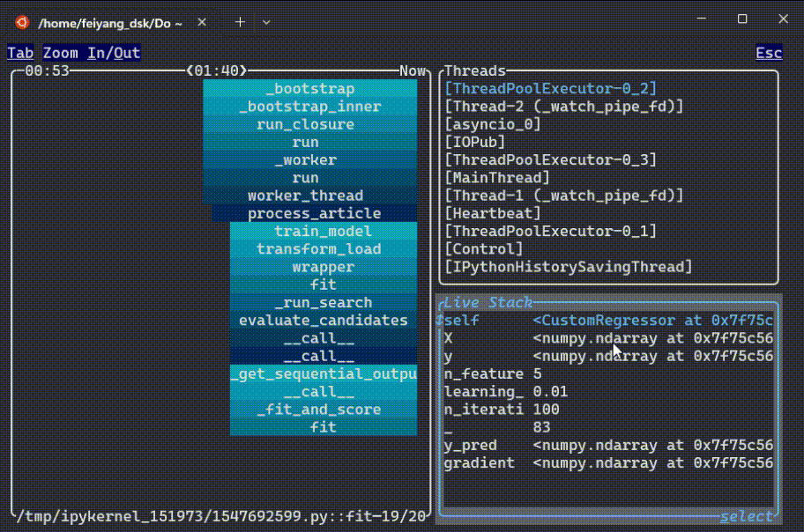Click the y numpy.ndarray variable row

(608, 356)
